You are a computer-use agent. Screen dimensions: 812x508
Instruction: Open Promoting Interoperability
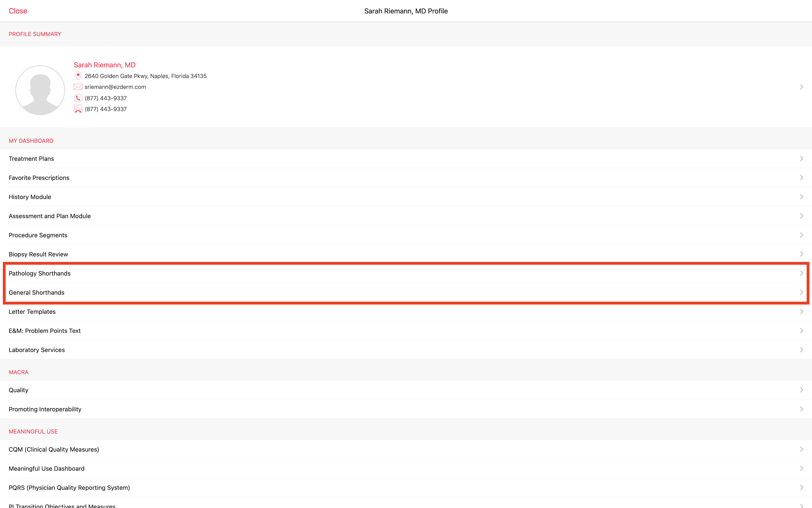(406, 409)
